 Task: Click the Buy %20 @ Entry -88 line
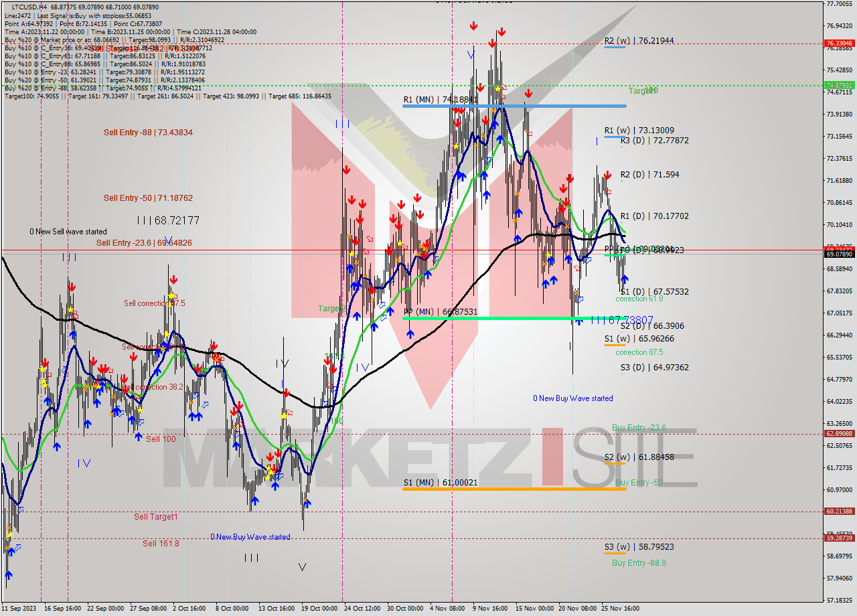102,88
